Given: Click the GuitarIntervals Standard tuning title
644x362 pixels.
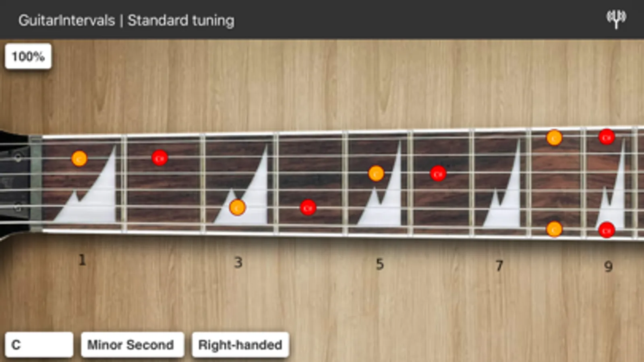Looking at the screenshot, I should point(126,20).
